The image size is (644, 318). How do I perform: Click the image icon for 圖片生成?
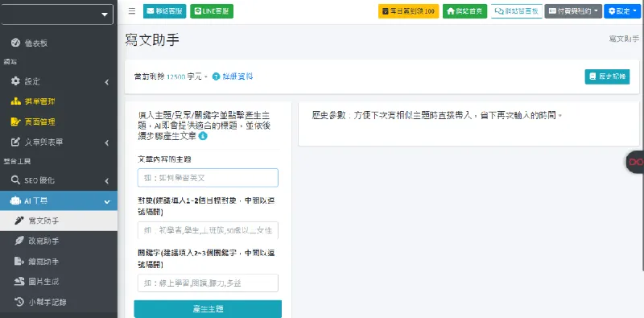coord(19,282)
